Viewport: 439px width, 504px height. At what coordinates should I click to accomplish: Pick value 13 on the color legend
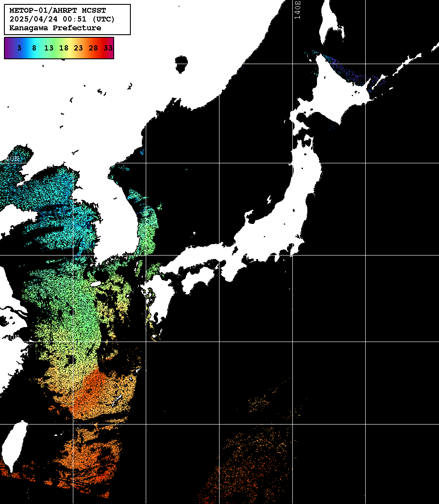pyautogui.click(x=49, y=48)
